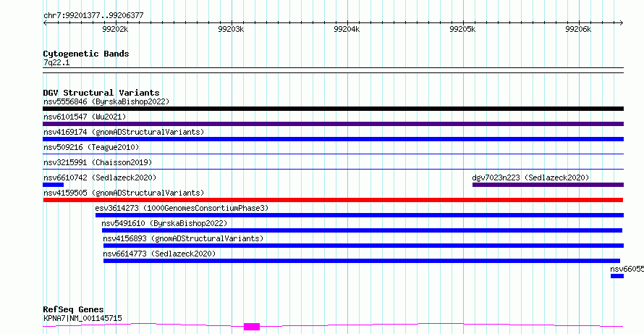The width and height of the screenshot is (644, 334).
Task: Open the nsv5491610 (ByrskaBishop2022) label
Action: (x=164, y=223)
